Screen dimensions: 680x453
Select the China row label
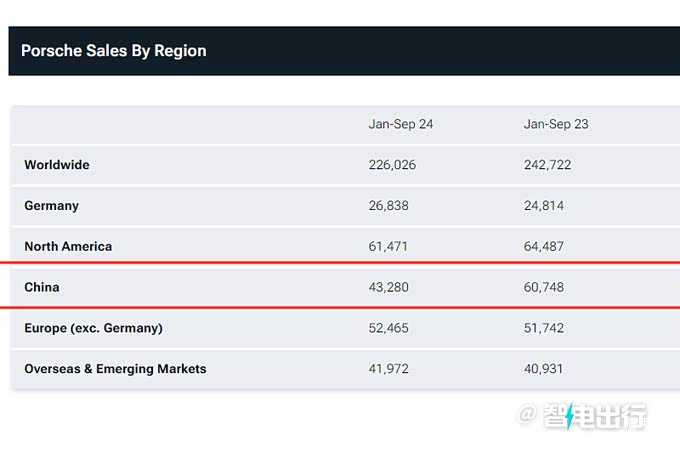[42, 287]
